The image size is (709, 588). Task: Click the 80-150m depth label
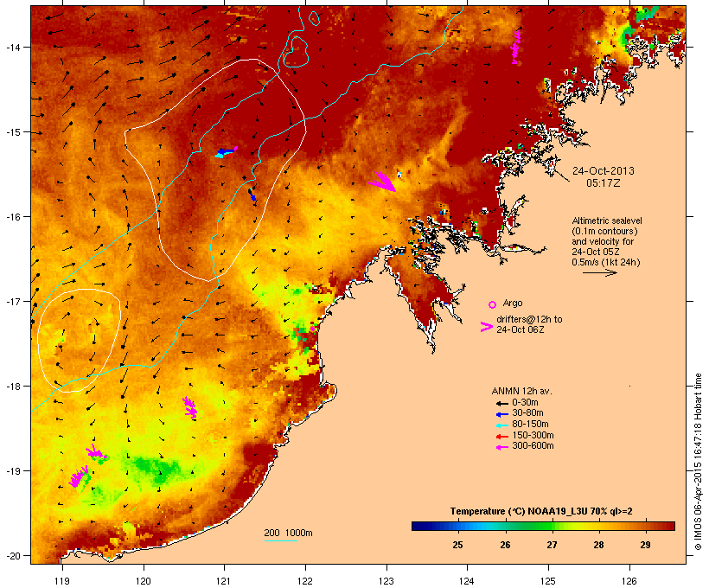point(530,425)
